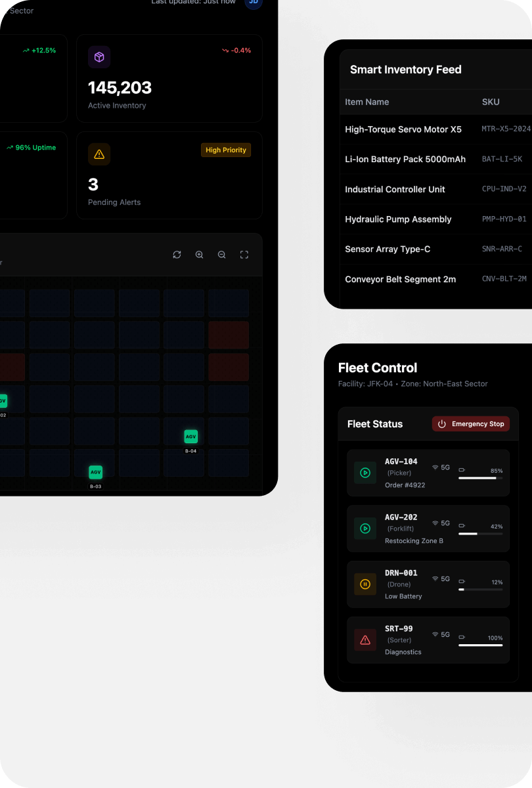Select the zoom-in magnifier icon
Image resolution: width=532 pixels, height=788 pixels.
[x=199, y=254]
